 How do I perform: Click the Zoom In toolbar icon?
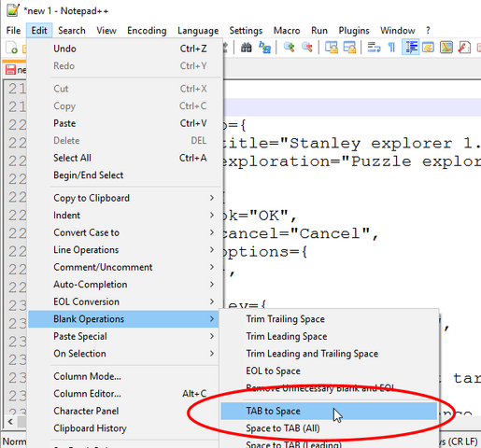tap(290, 48)
